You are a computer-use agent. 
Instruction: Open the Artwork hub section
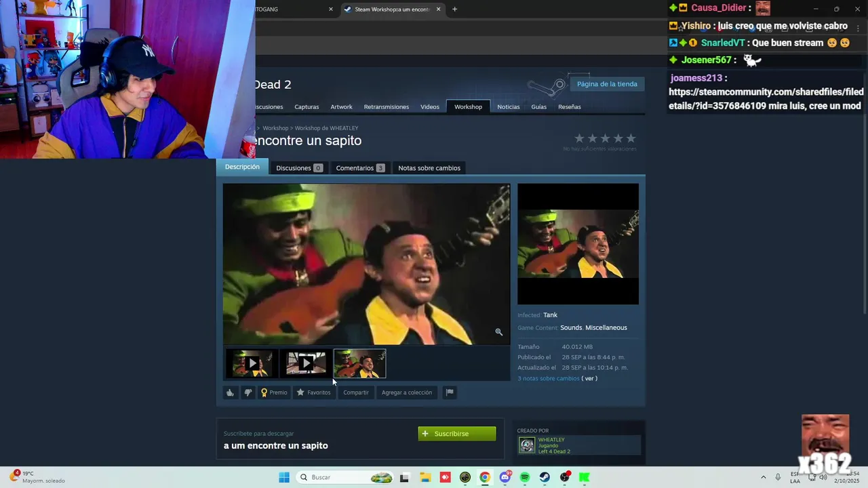pyautogui.click(x=341, y=107)
